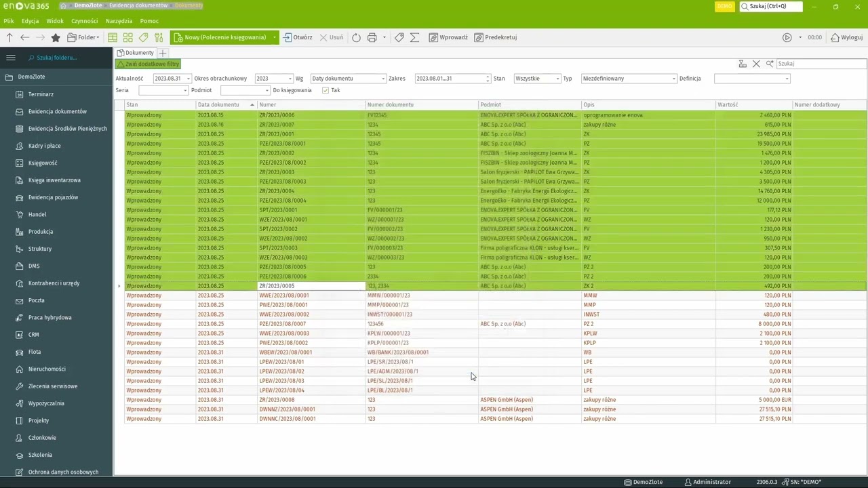The width and height of the screenshot is (868, 488).
Task: Open the Księgowość module in the sidebar
Action: (x=43, y=163)
